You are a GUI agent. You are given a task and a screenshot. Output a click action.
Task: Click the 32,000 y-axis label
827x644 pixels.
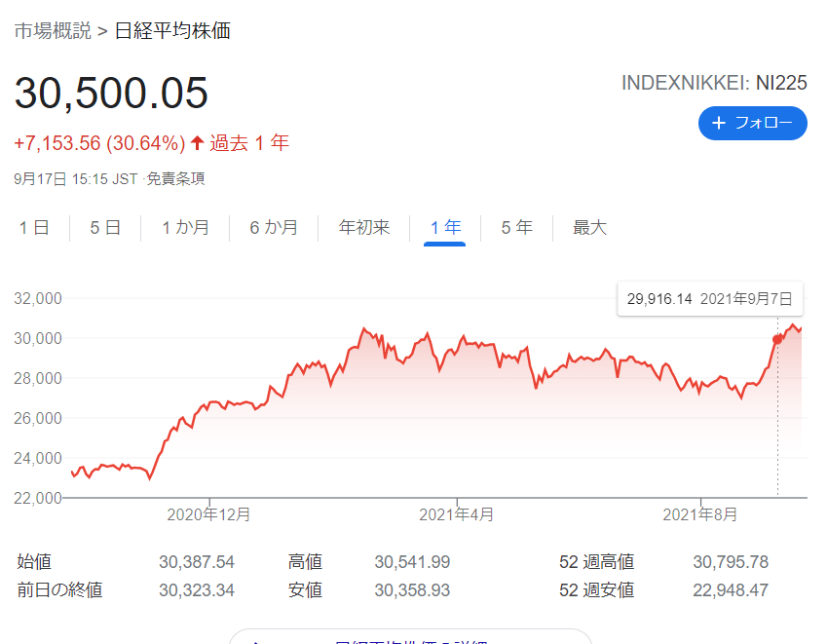click(x=38, y=298)
